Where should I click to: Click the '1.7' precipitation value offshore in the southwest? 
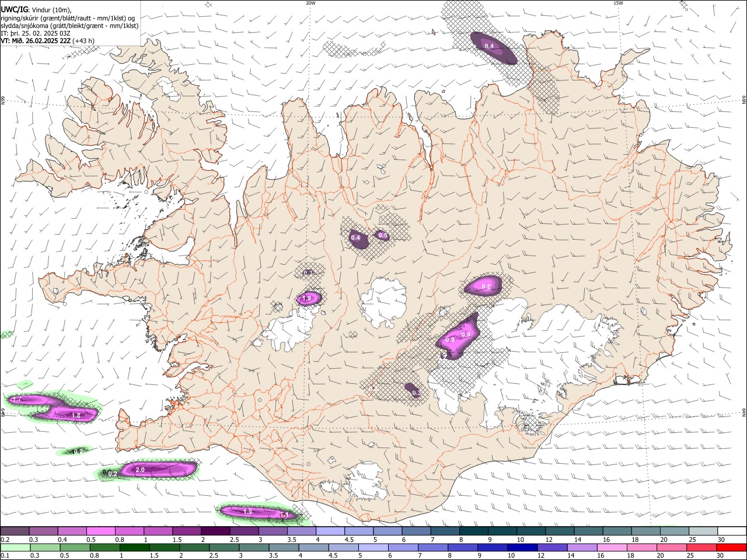[x=16, y=400]
